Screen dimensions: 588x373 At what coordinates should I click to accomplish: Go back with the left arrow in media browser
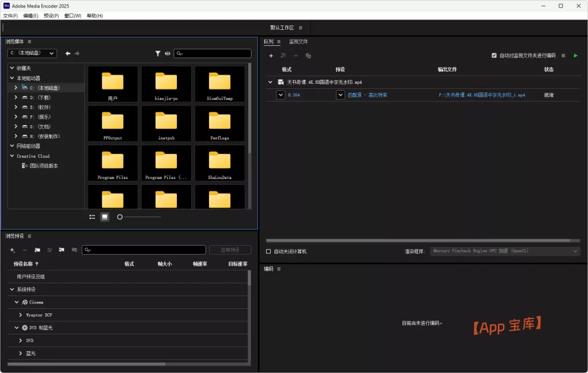click(68, 53)
